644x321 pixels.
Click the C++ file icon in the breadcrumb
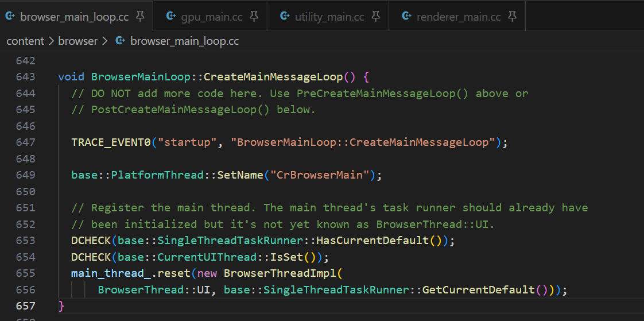120,41
